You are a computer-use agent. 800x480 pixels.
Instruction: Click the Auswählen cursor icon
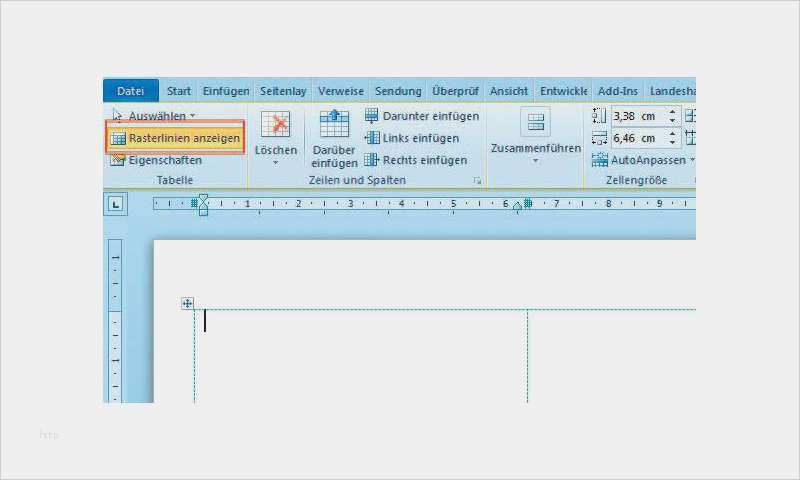[117, 115]
